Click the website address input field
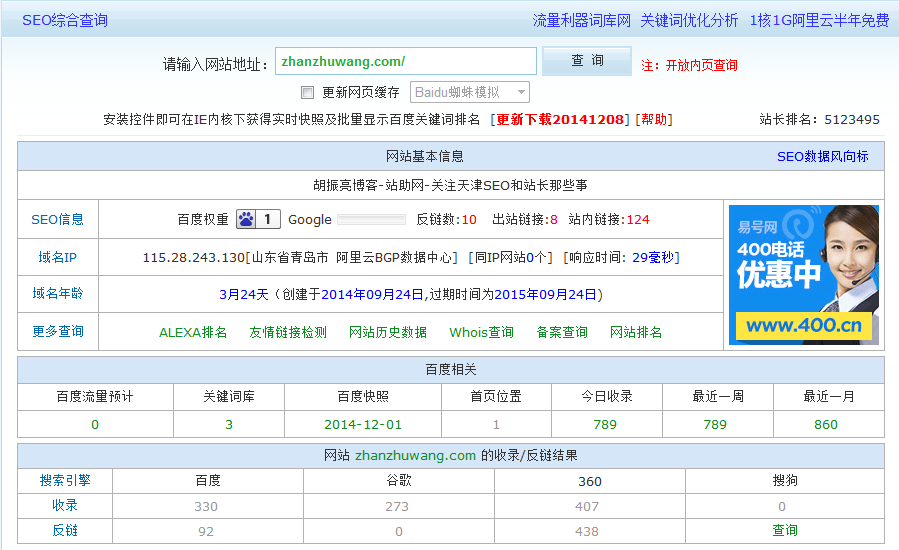The width and height of the screenshot is (899, 550). [405, 61]
